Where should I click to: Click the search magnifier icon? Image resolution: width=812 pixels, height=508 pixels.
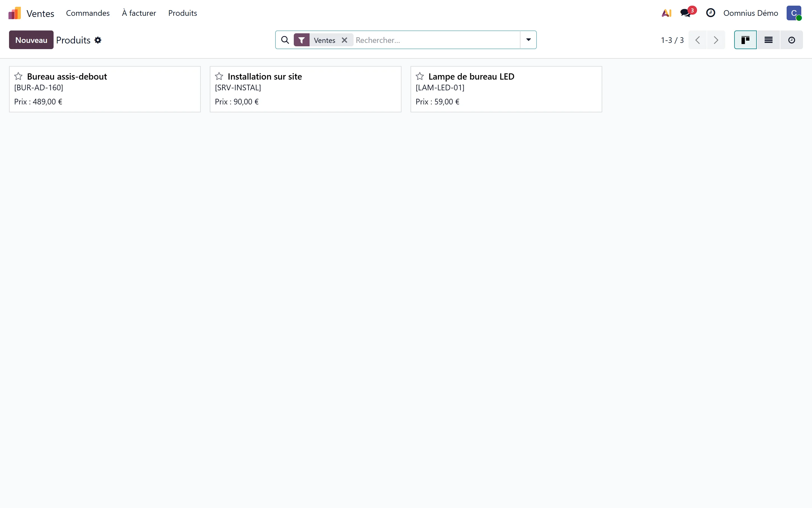pyautogui.click(x=285, y=40)
